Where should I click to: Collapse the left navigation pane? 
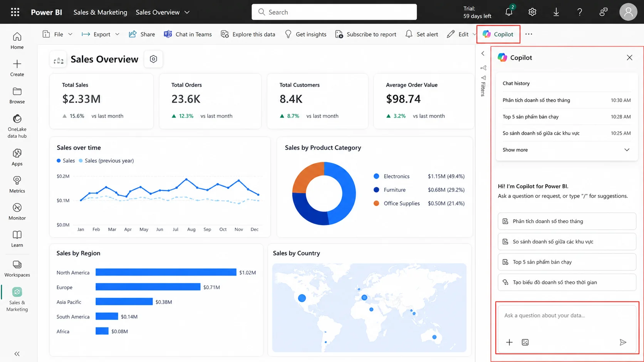click(x=17, y=354)
